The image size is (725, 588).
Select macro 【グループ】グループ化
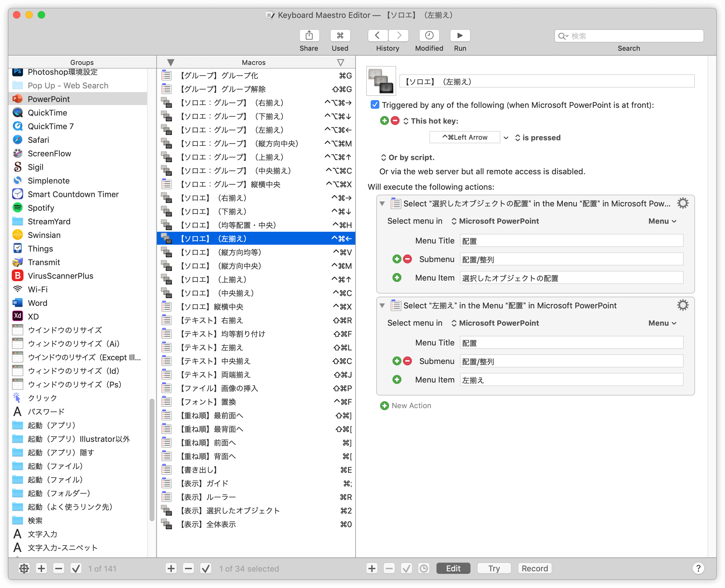click(256, 75)
